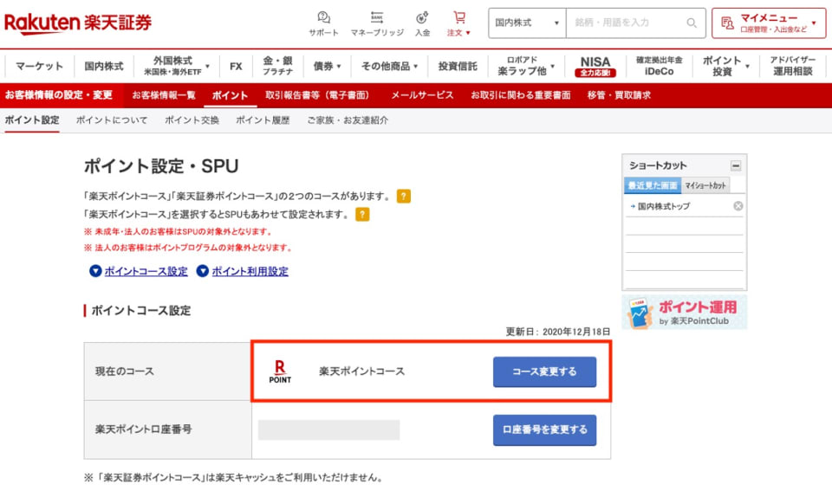The image size is (832, 504).
Task: Open the マネーブリッジ bank icon
Action: 377,24
